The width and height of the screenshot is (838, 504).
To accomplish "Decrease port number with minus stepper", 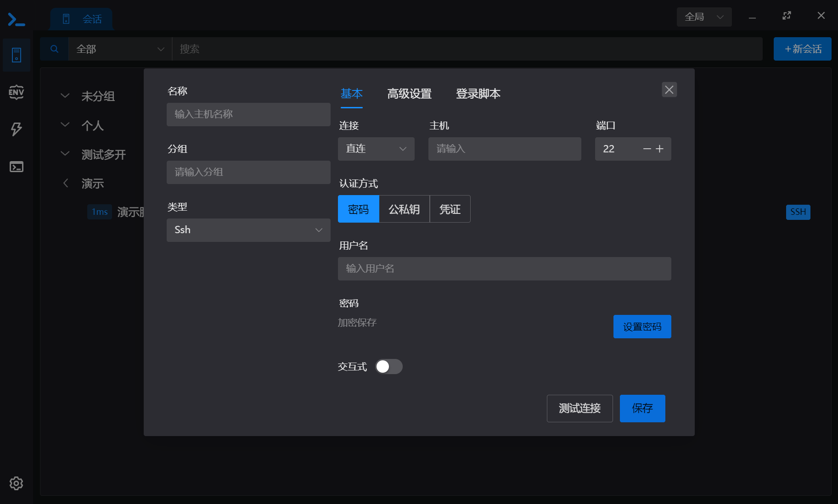I will (x=647, y=149).
